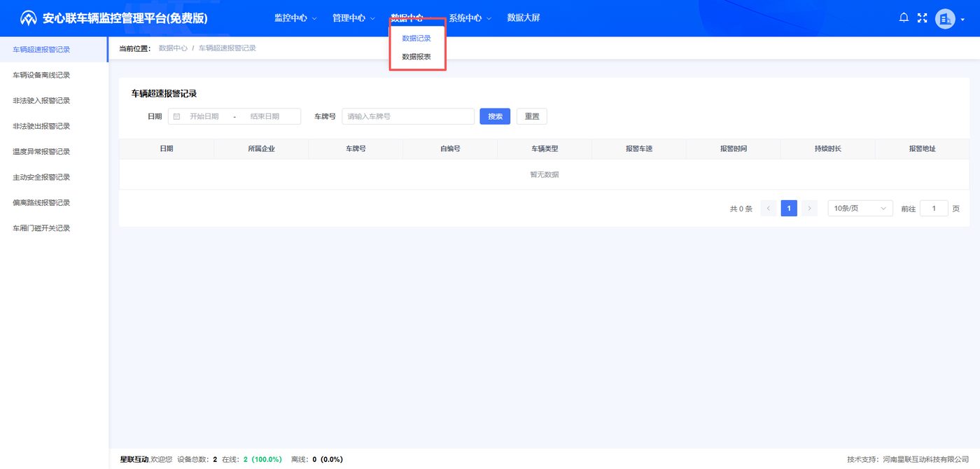The height and width of the screenshot is (469, 980).
Task: Click 离线 count in status bar
Action: (x=317, y=459)
